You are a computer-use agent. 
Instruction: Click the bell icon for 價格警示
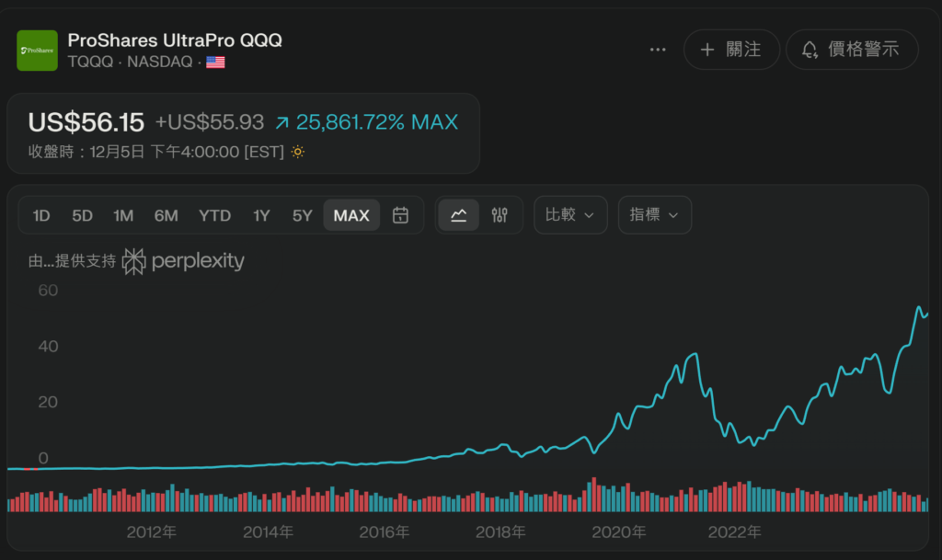tap(810, 50)
